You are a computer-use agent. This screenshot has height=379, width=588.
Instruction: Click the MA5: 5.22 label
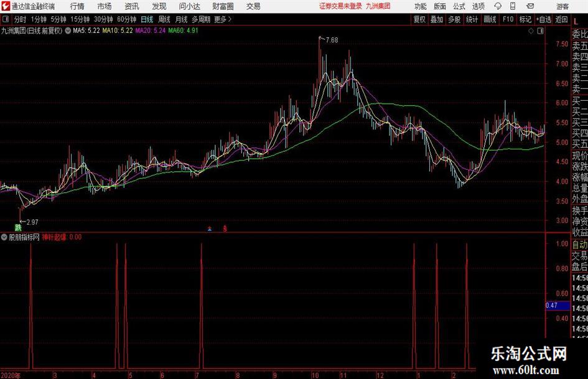click(x=86, y=30)
